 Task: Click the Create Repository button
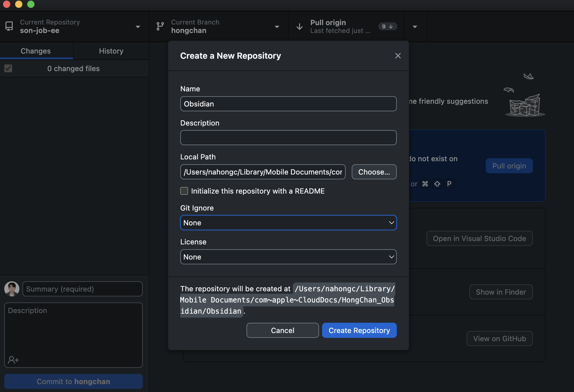point(359,330)
